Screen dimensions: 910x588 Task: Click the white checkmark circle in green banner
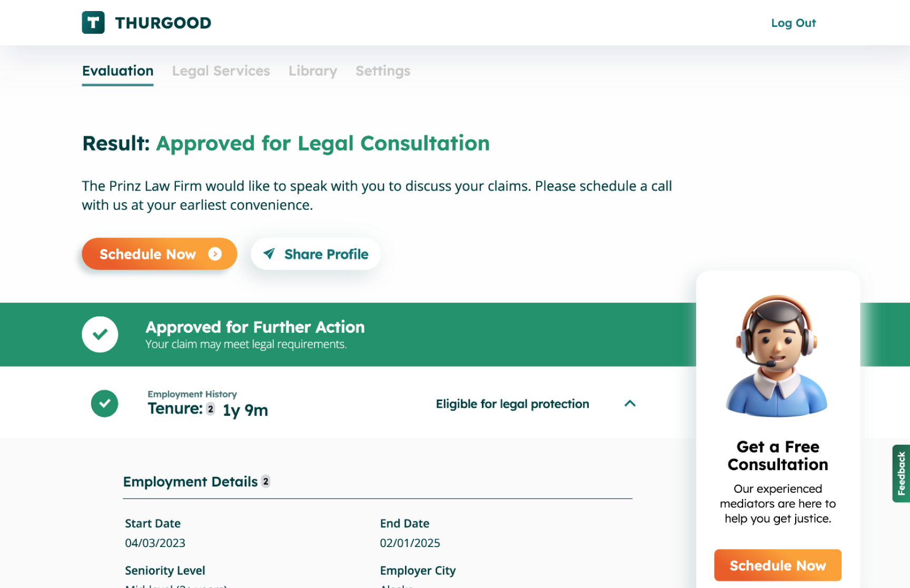(100, 334)
